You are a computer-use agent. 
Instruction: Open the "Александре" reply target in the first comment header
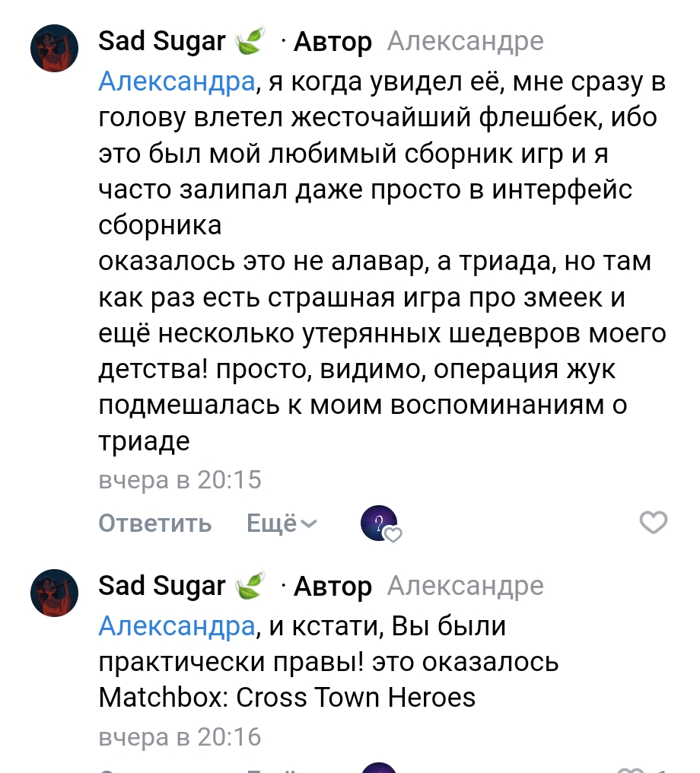465,41
